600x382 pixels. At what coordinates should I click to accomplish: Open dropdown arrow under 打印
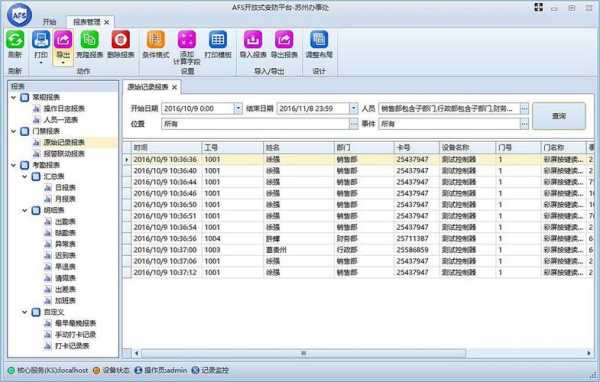(x=41, y=62)
